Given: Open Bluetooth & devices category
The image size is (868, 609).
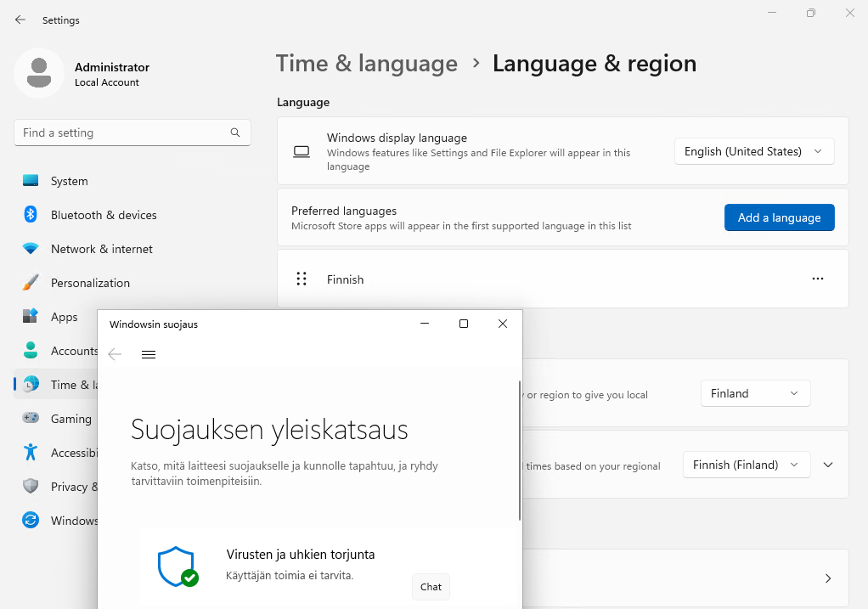Looking at the screenshot, I should click(x=104, y=215).
